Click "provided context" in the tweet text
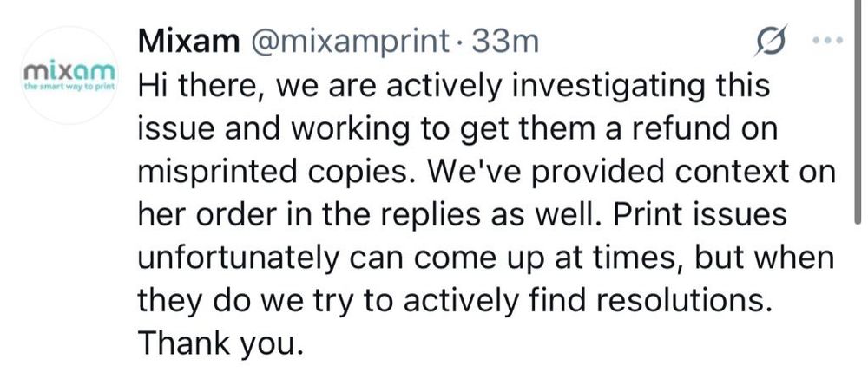The image size is (868, 379). (610, 173)
